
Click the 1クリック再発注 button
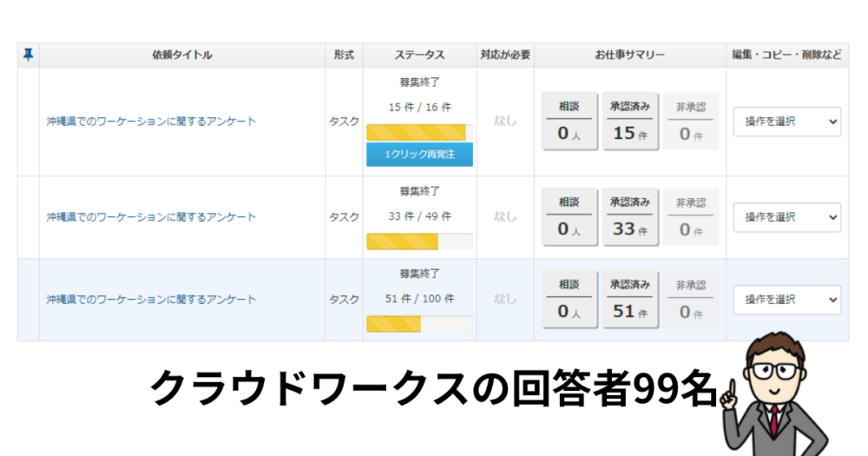pos(419,155)
